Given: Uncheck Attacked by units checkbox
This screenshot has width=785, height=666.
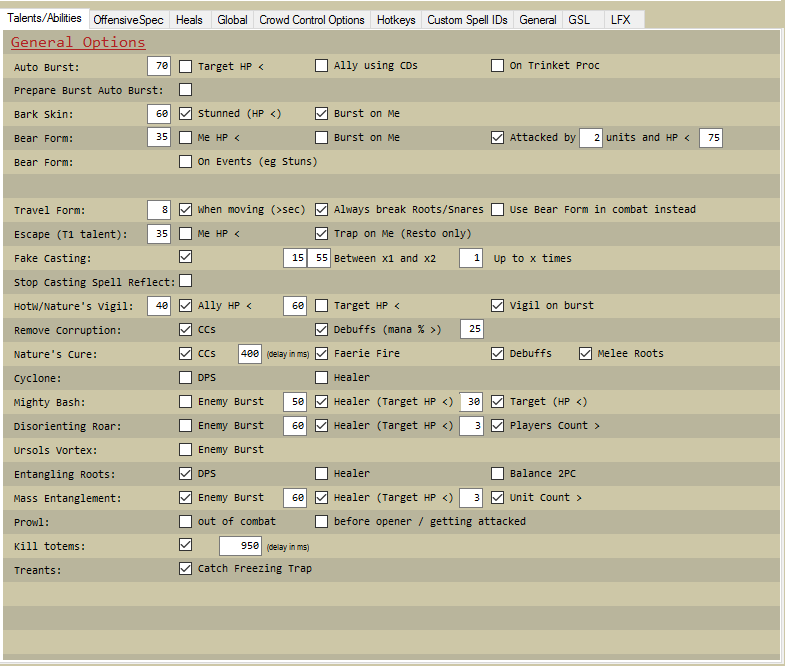Looking at the screenshot, I should coord(497,137).
